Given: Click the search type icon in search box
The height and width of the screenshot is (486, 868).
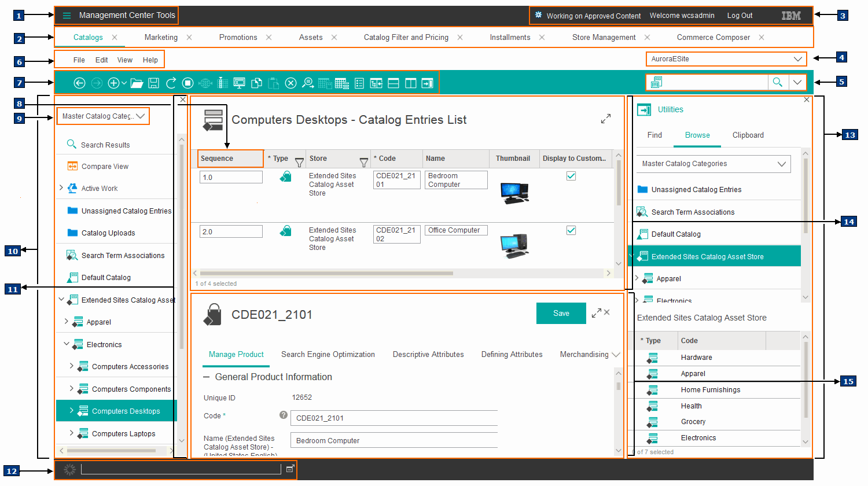Looking at the screenshot, I should (x=656, y=82).
